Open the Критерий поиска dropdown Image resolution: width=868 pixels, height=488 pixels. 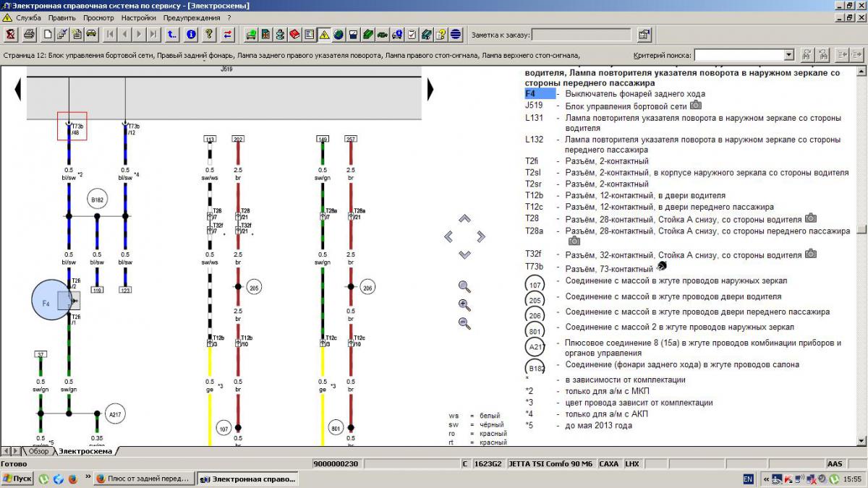pyautogui.click(x=788, y=55)
